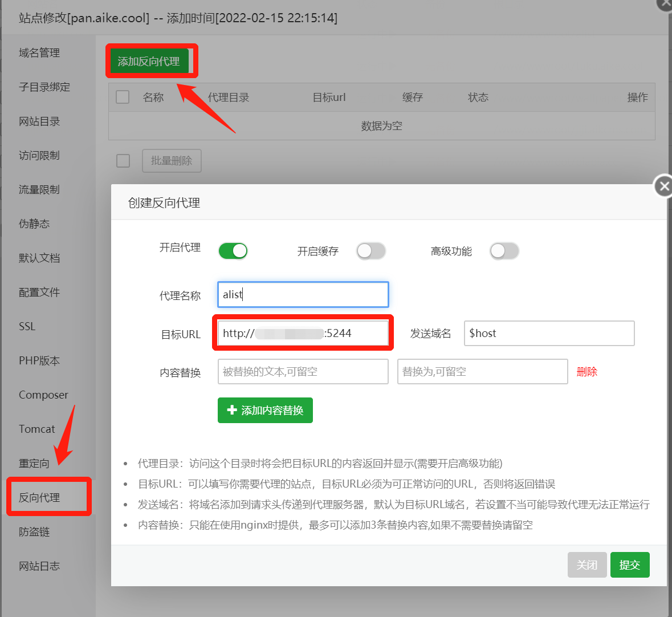Image resolution: width=672 pixels, height=617 pixels.
Task: Open the 反向代理 sidebar tab
Action: 39,497
